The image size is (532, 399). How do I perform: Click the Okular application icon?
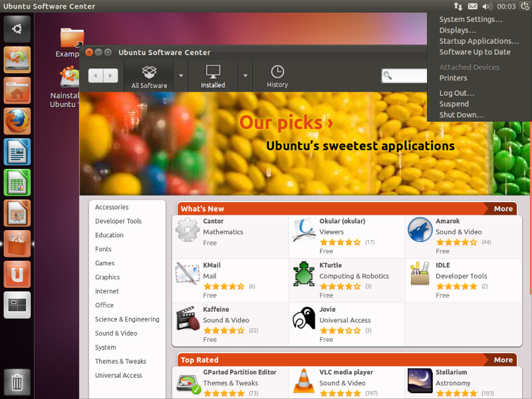[304, 229]
